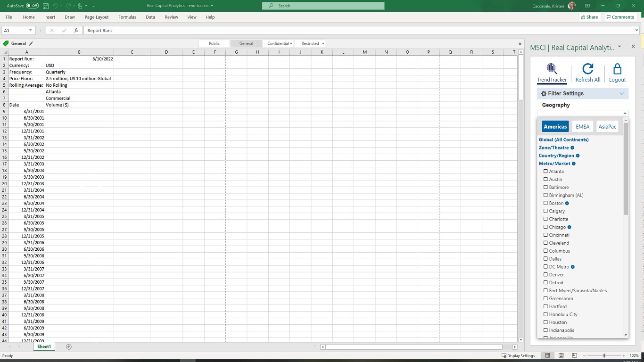Click the Touch/Mouse mode icon
Viewport: 644px width, 362px height.
point(81,6)
